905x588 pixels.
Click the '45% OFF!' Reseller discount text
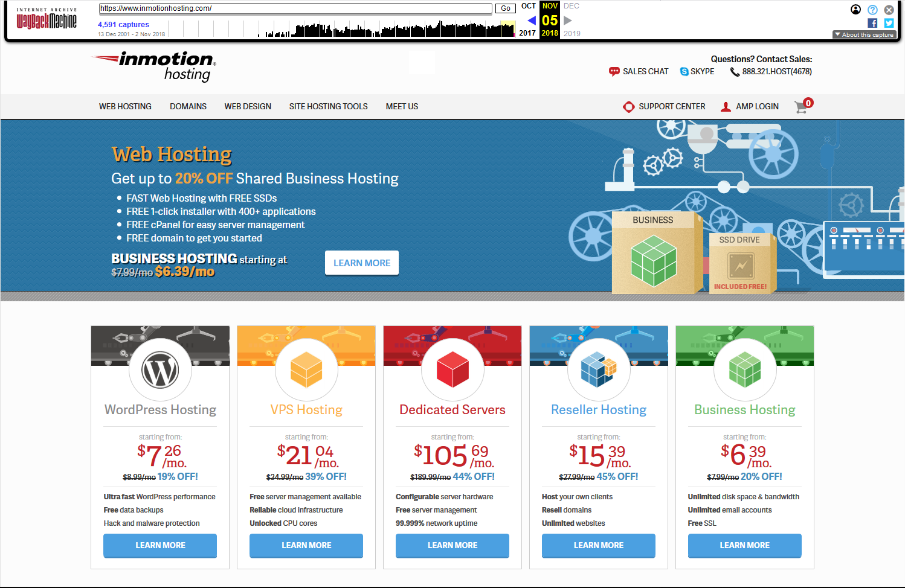point(617,476)
